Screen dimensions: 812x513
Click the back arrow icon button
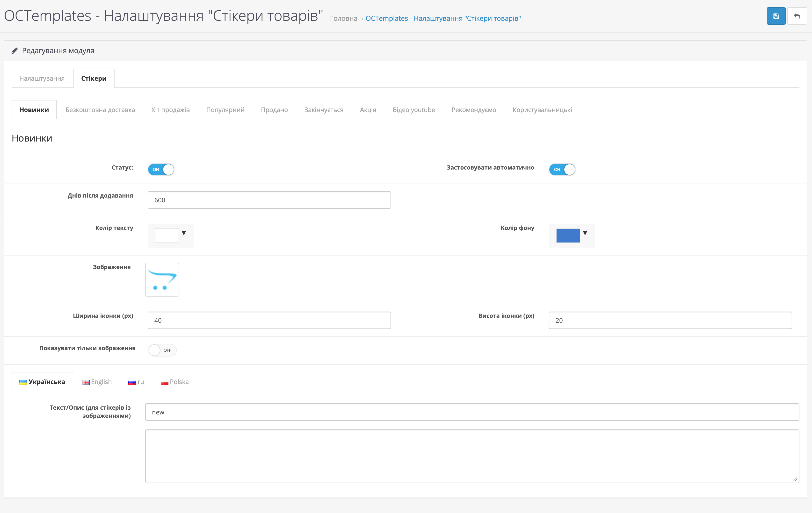[797, 16]
